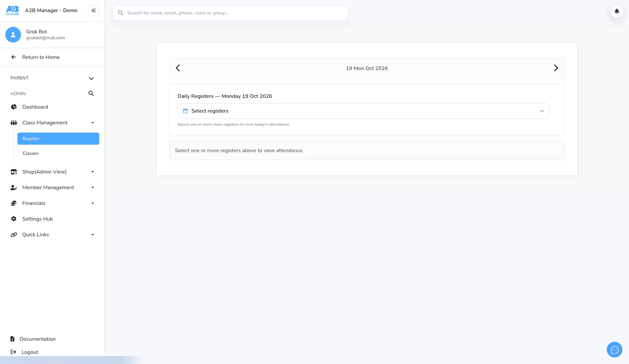Screen dimensions: 629x364
Task: Open the Select registers dropdown
Action: 363,111
